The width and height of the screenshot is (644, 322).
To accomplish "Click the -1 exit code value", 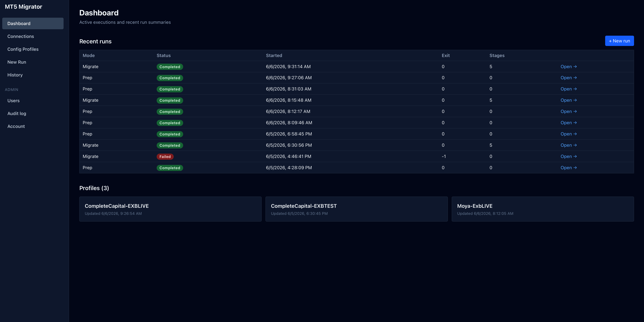I will 444,157.
